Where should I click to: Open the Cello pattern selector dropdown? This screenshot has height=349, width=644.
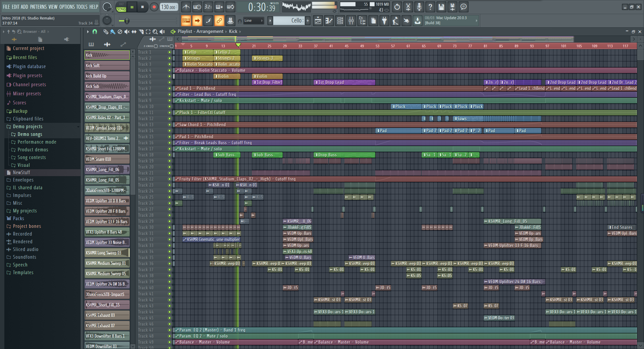[x=288, y=21]
